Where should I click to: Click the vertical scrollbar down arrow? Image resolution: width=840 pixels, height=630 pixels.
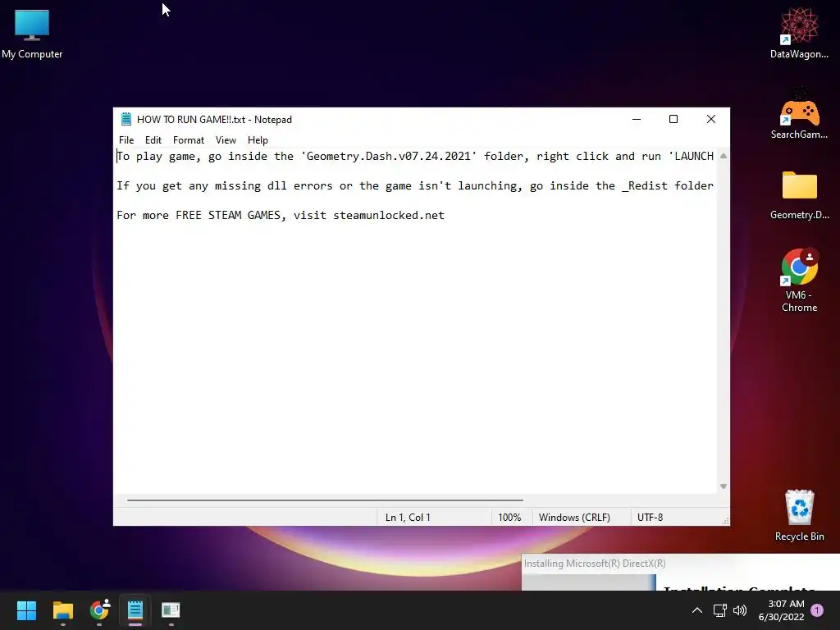pos(724,486)
